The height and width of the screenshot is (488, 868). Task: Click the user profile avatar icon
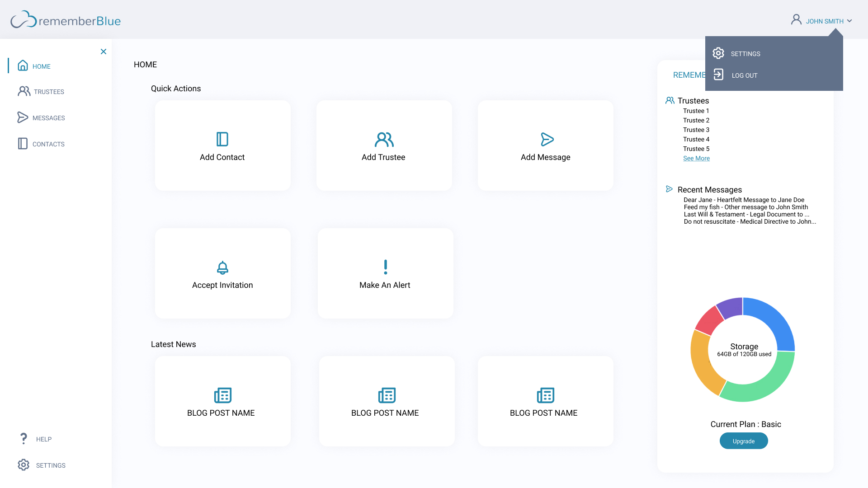coord(796,19)
